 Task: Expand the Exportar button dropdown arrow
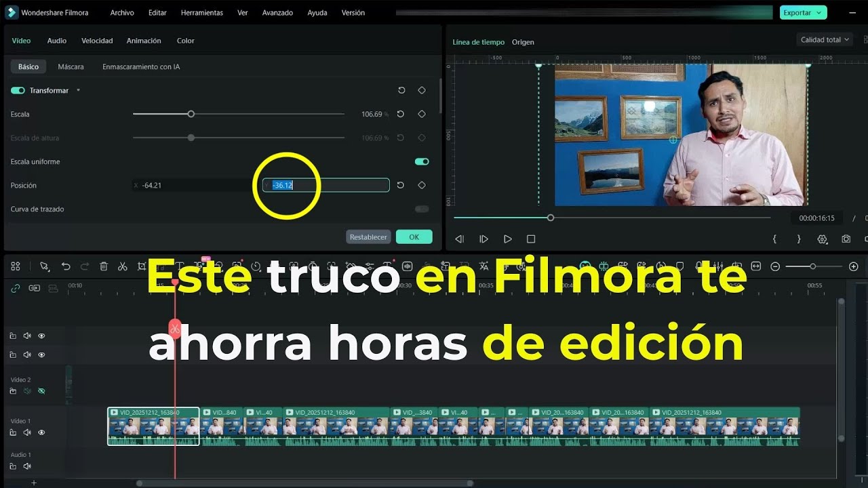819,12
